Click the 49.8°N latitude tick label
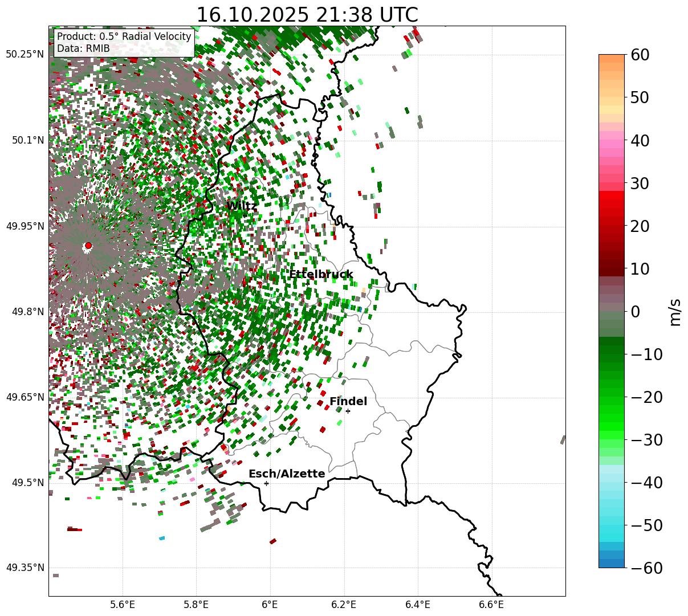Screen dimensions: 688x616 click(27, 312)
